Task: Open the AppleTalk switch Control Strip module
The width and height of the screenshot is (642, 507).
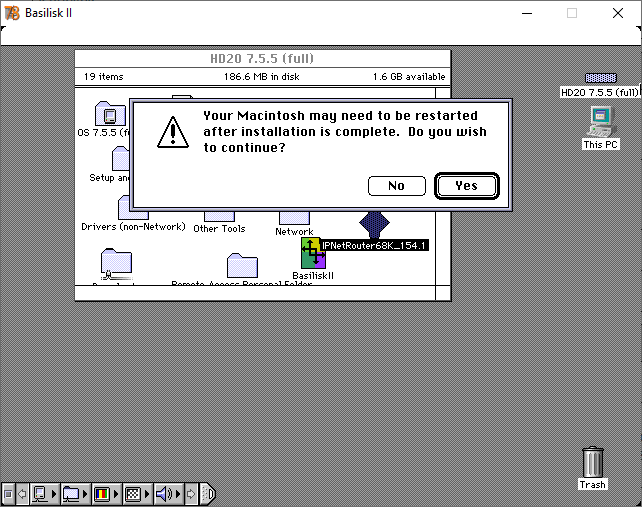Action: coord(44,494)
